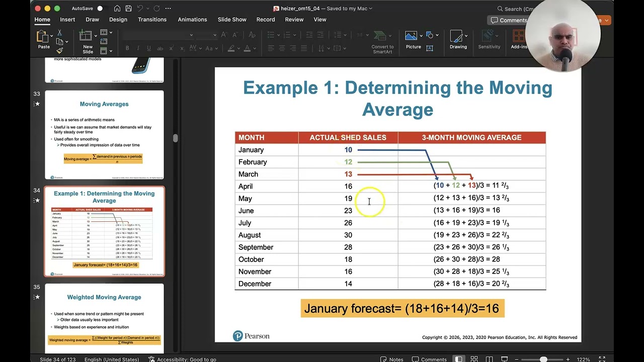Viewport: 644px width, 362px height.
Task: Click English (United States) language indicator
Action: pos(112,359)
